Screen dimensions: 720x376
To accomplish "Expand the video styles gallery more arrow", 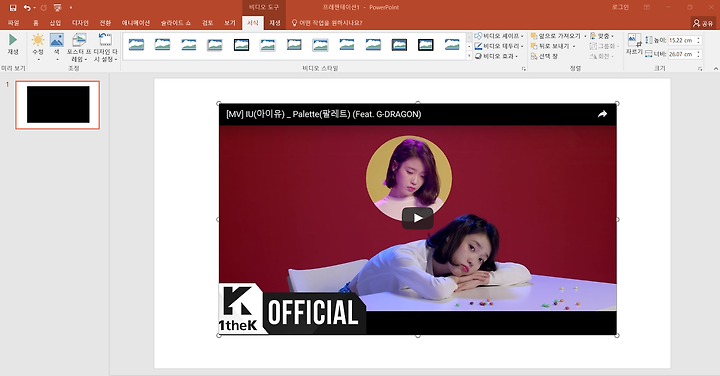I will point(469,56).
